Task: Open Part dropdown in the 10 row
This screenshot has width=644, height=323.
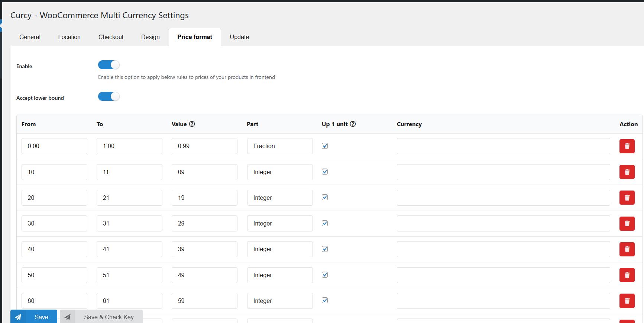Action: point(280,172)
